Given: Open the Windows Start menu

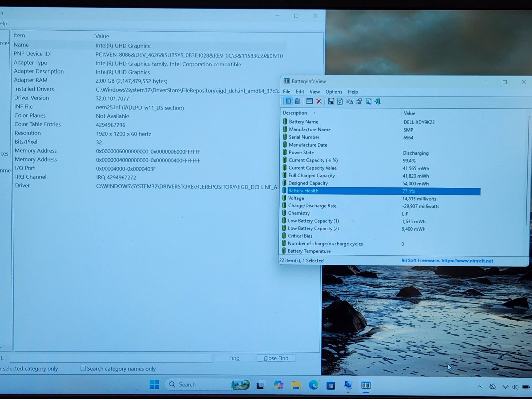Looking at the screenshot, I should tap(154, 385).
